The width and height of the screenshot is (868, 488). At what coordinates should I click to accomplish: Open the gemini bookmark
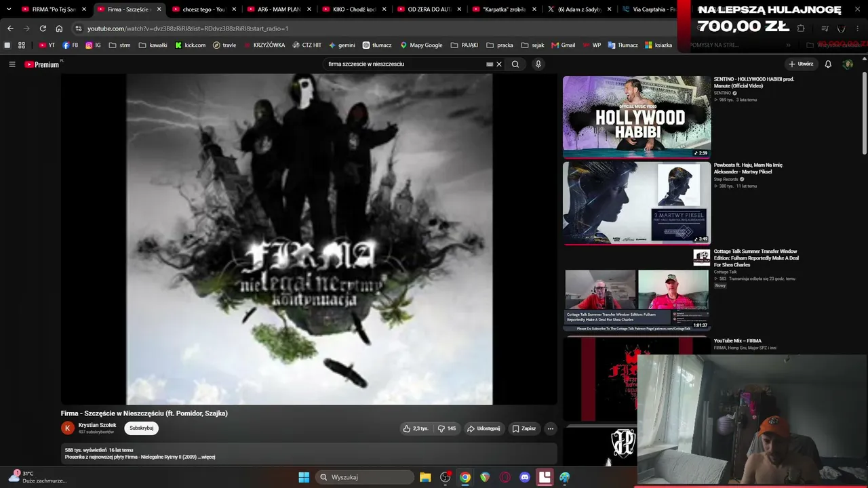[342, 45]
